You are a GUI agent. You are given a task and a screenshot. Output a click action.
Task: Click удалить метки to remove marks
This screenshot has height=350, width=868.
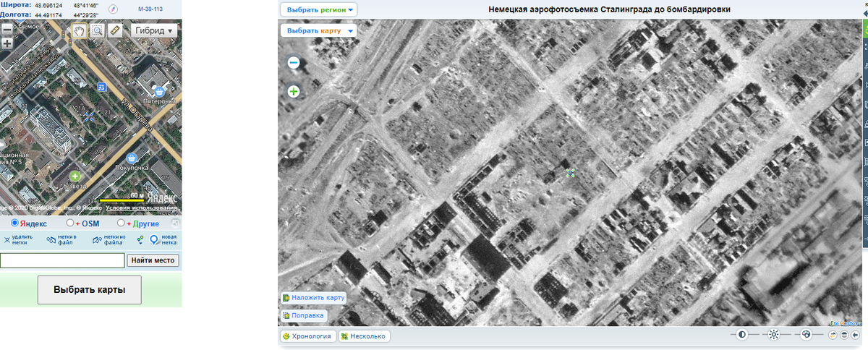coord(18,239)
